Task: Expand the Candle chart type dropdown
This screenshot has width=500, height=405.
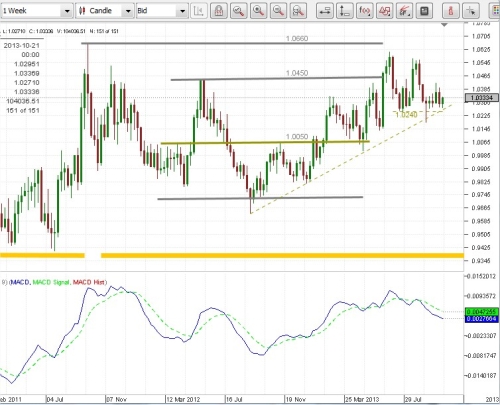Action: [x=105, y=11]
